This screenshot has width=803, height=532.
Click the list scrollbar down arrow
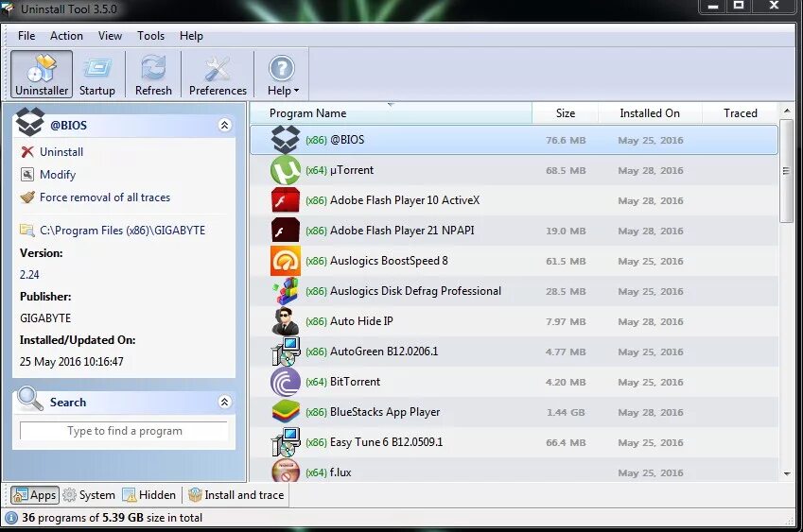click(787, 473)
